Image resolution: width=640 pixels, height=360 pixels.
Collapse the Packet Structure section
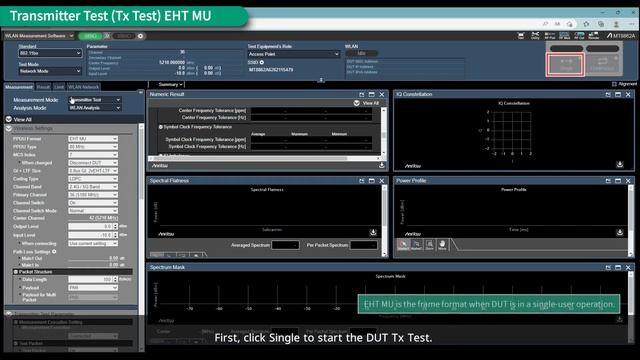tap(16, 271)
